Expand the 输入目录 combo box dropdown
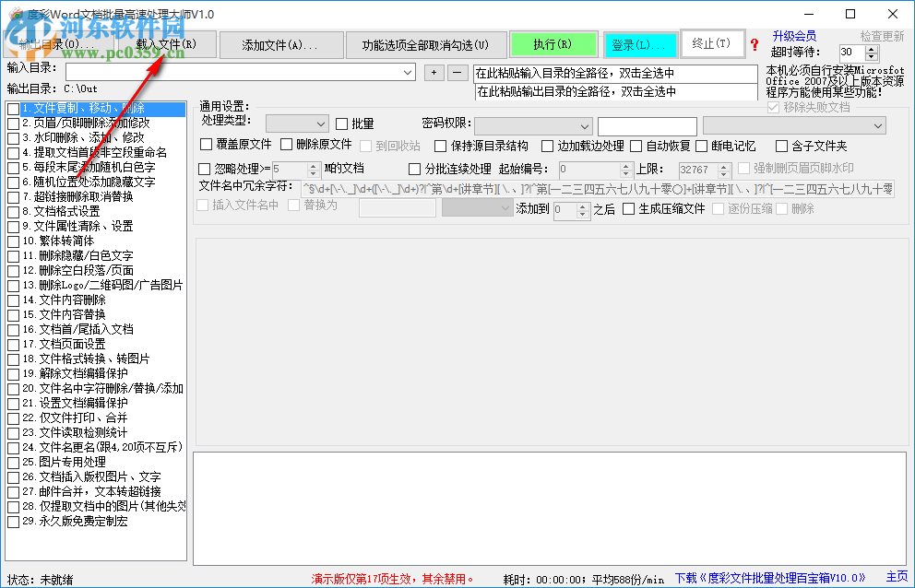This screenshot has width=915, height=588. [407, 70]
